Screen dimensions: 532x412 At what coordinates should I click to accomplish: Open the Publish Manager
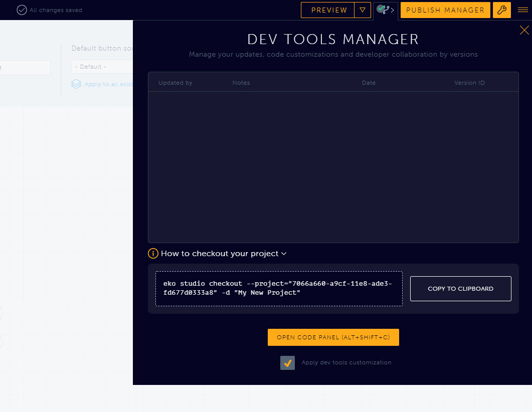[x=445, y=10]
